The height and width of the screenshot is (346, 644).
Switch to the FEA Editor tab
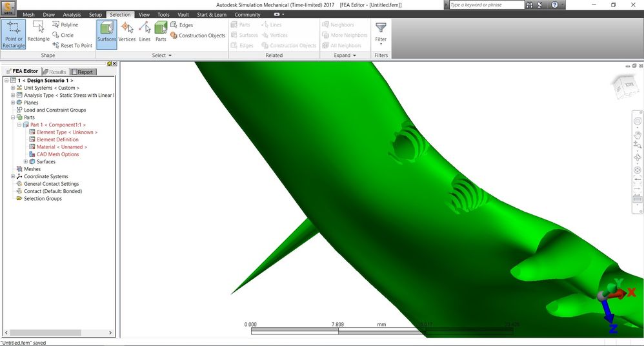(22, 71)
